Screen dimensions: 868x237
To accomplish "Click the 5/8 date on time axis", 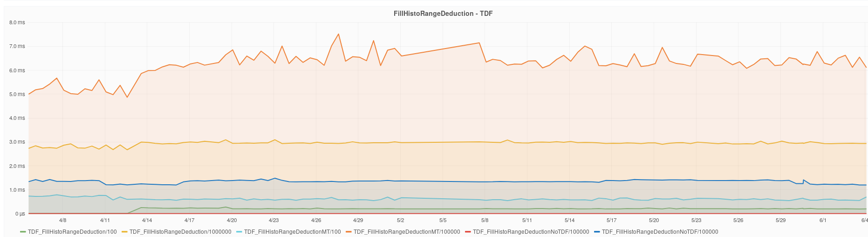I will click(x=485, y=220).
